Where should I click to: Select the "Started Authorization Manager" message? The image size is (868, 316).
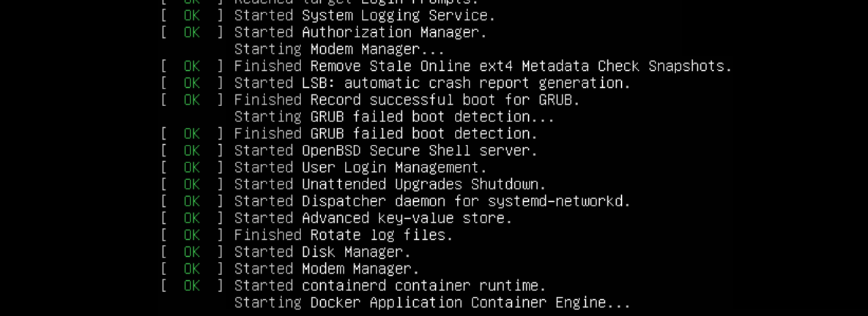(x=360, y=32)
